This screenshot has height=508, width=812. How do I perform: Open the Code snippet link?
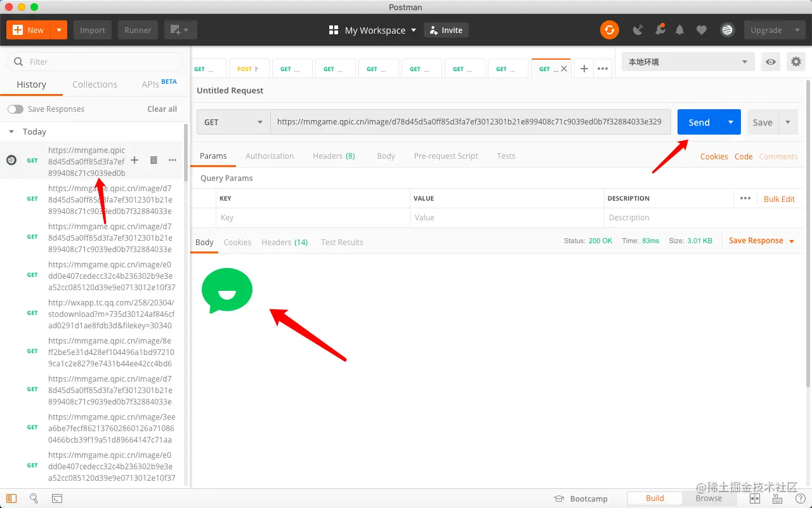743,156
